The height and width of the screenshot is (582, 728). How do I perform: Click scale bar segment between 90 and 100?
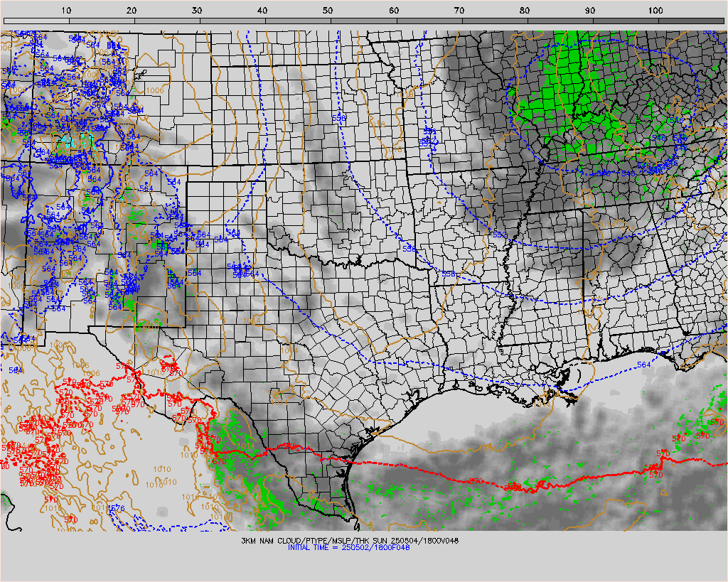[626, 21]
